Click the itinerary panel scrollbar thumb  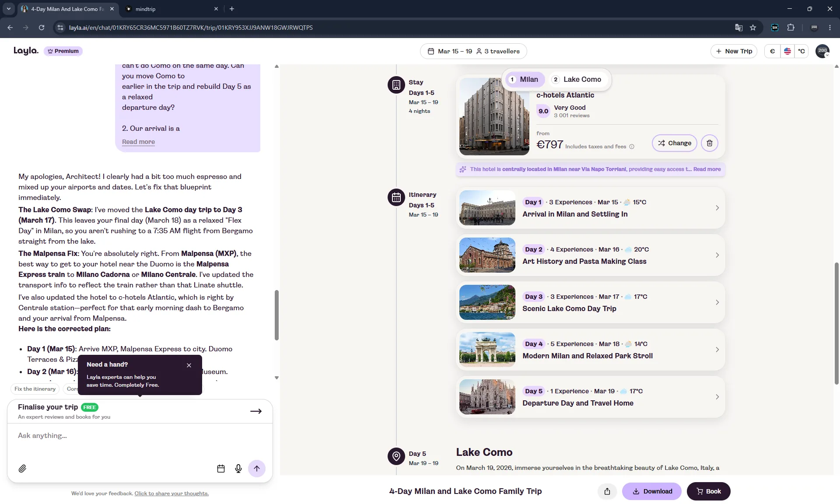(x=836, y=324)
